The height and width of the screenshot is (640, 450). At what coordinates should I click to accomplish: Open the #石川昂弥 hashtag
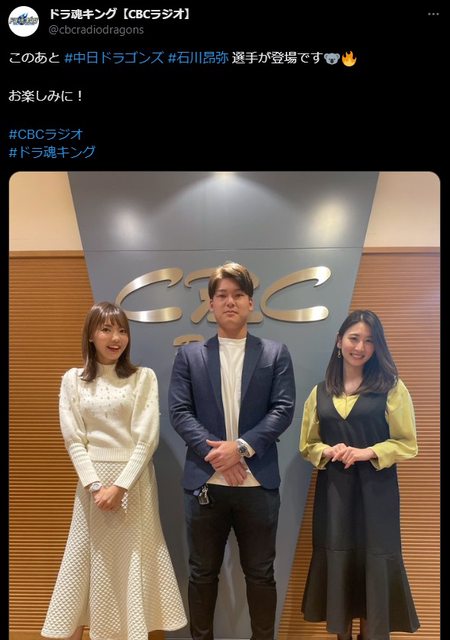198,58
